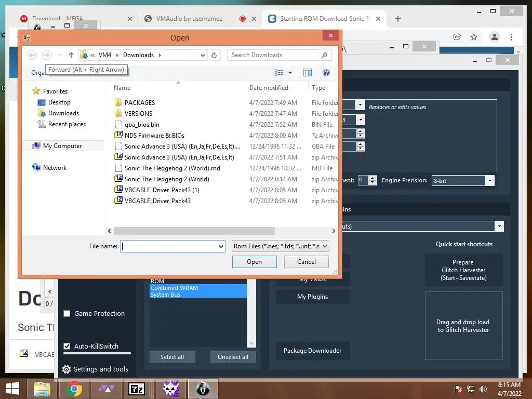
Task: Change view layout icon in dialog
Action: (279, 73)
